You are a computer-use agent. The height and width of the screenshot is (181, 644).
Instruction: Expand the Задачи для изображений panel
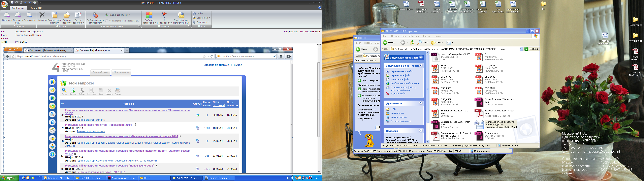421,57
